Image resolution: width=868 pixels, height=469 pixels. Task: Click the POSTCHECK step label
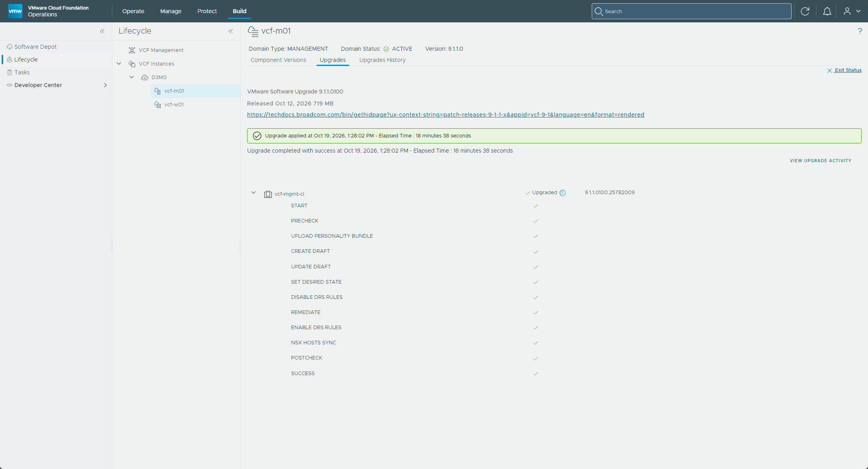(307, 358)
